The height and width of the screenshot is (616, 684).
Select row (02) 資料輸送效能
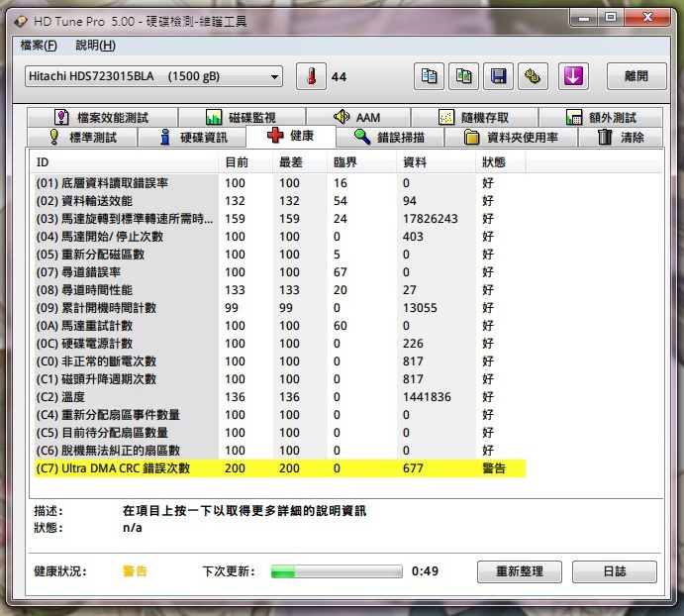[279, 201]
